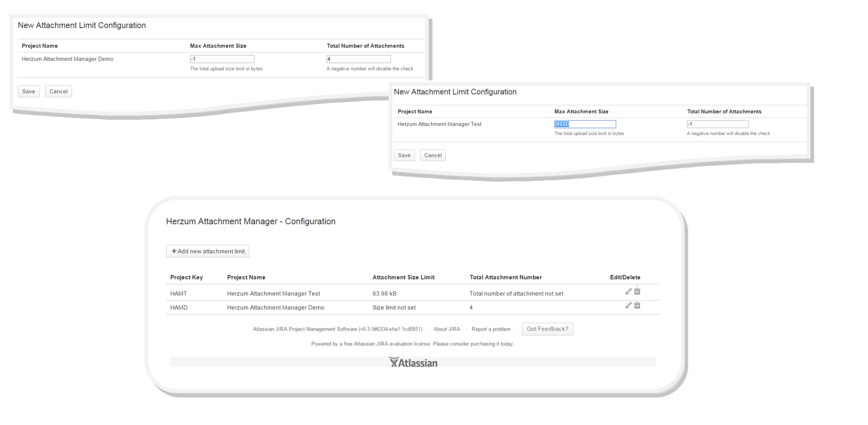The width and height of the screenshot is (868, 425).
Task: Select Herzum Attachment Manager Test table row name
Action: [274, 294]
